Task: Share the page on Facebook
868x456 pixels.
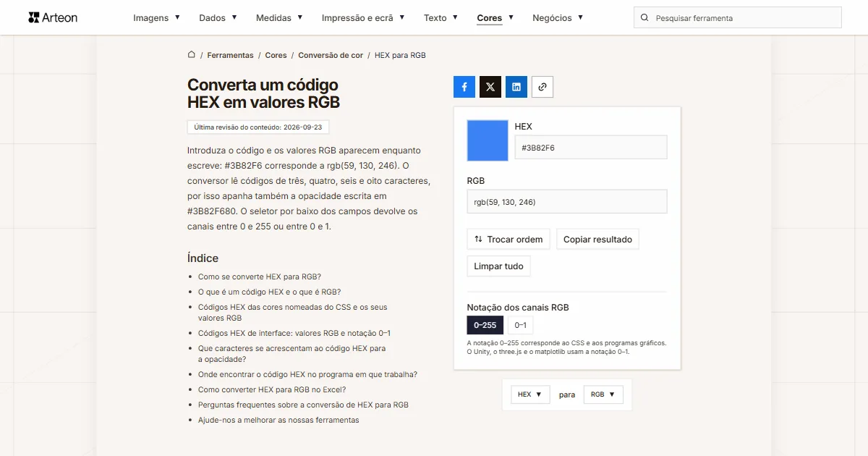Action: coord(464,87)
